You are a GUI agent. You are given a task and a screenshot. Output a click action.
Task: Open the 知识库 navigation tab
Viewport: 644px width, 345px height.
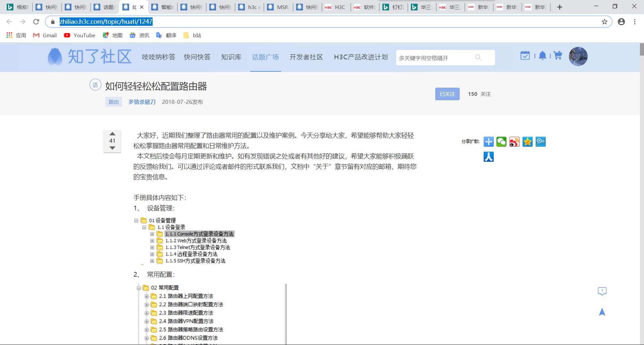point(231,57)
